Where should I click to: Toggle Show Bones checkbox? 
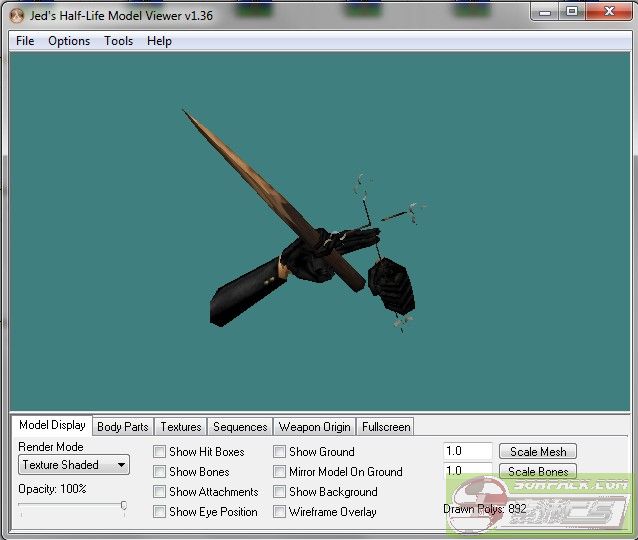coord(160,472)
